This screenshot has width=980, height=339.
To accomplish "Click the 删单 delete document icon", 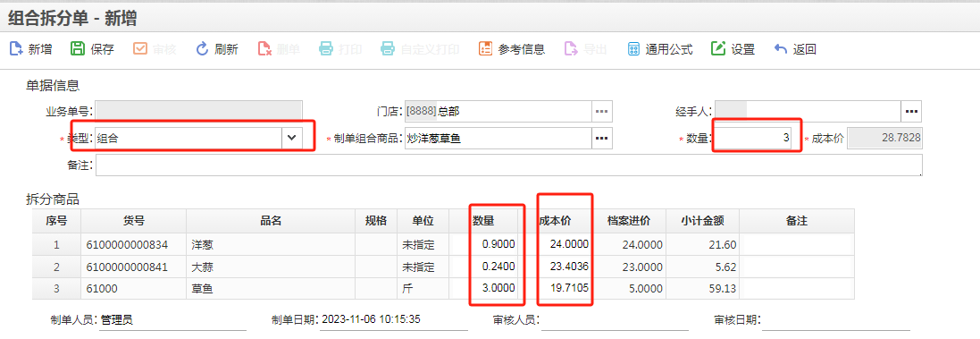I will coord(264,49).
